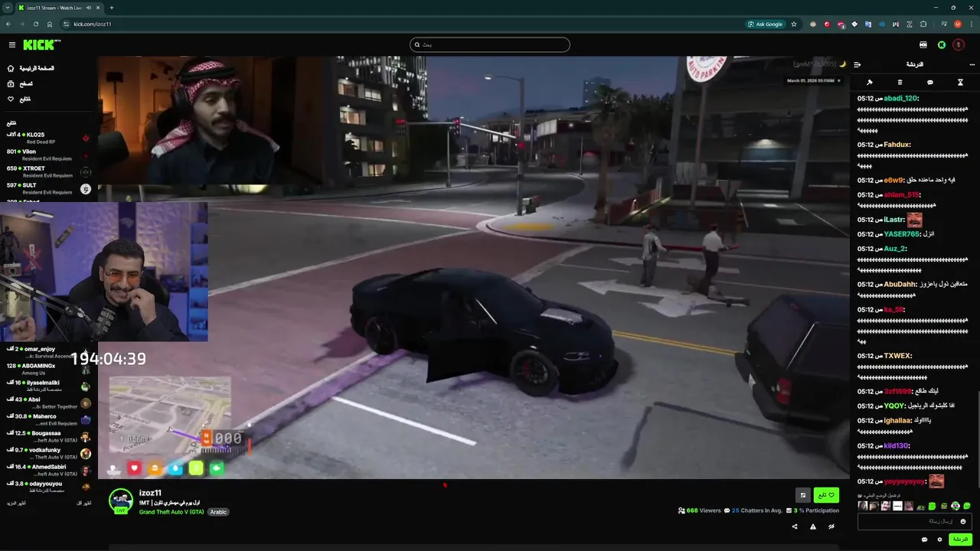Click the green K icon in header

(x=942, y=45)
